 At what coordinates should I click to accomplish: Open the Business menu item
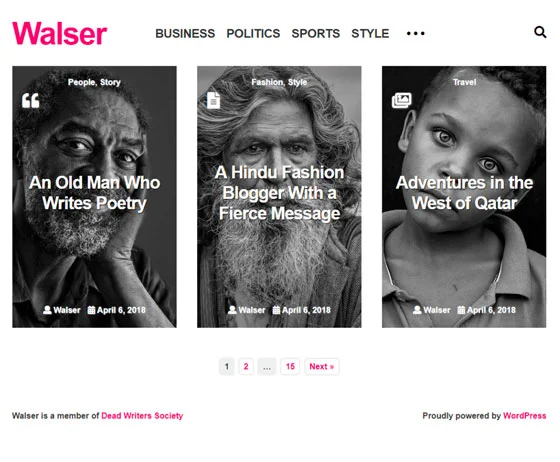(x=185, y=34)
